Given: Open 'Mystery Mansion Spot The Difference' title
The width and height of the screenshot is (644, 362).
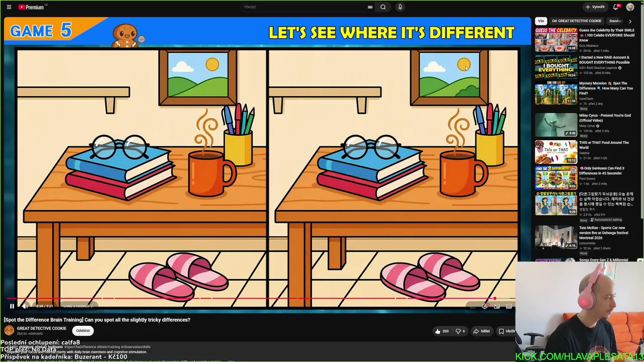Looking at the screenshot, I should coord(606,88).
